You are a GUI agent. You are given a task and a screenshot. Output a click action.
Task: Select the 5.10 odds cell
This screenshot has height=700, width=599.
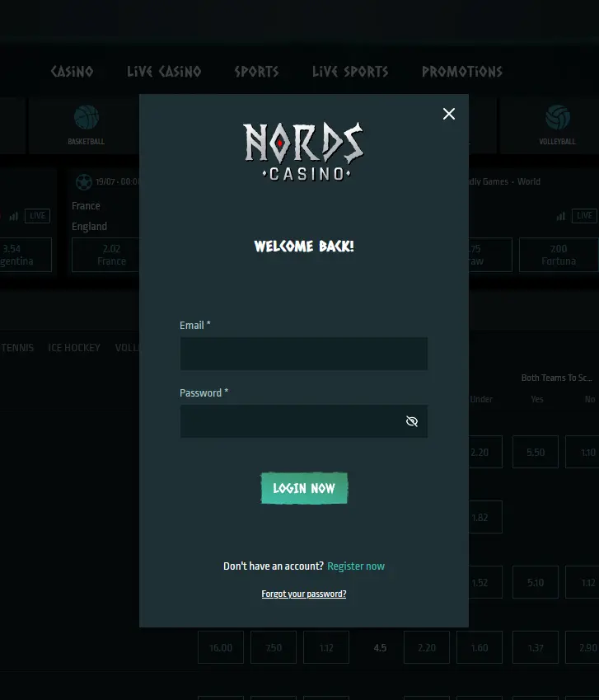click(536, 583)
